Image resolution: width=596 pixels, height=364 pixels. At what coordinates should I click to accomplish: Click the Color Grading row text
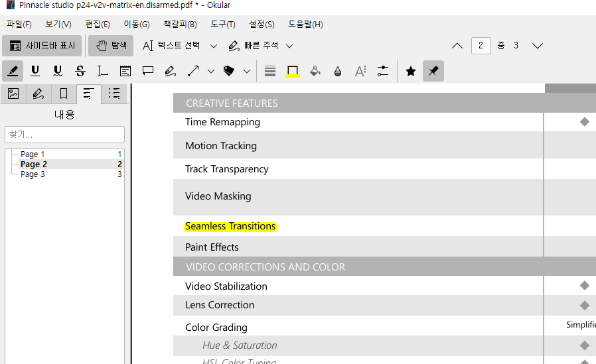click(216, 327)
